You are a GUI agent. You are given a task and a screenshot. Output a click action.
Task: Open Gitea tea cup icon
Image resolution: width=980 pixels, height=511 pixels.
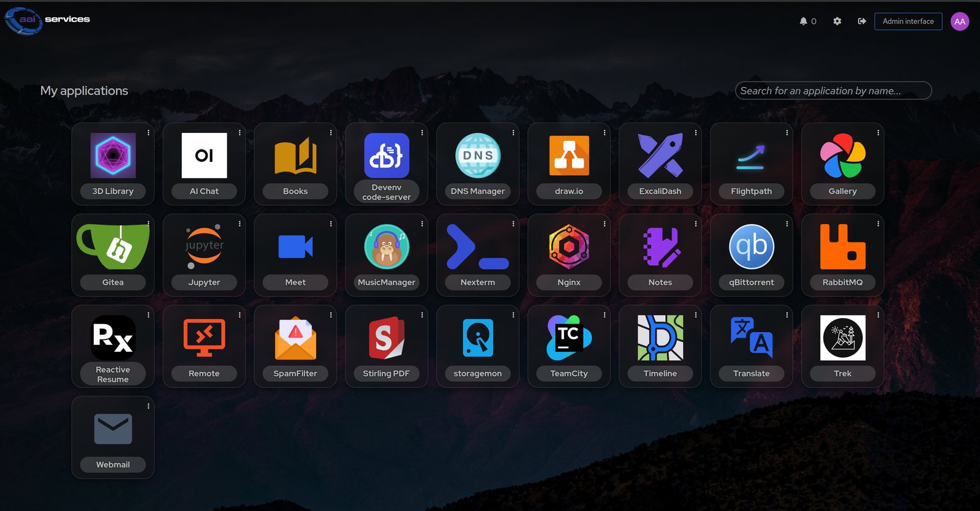coord(113,246)
